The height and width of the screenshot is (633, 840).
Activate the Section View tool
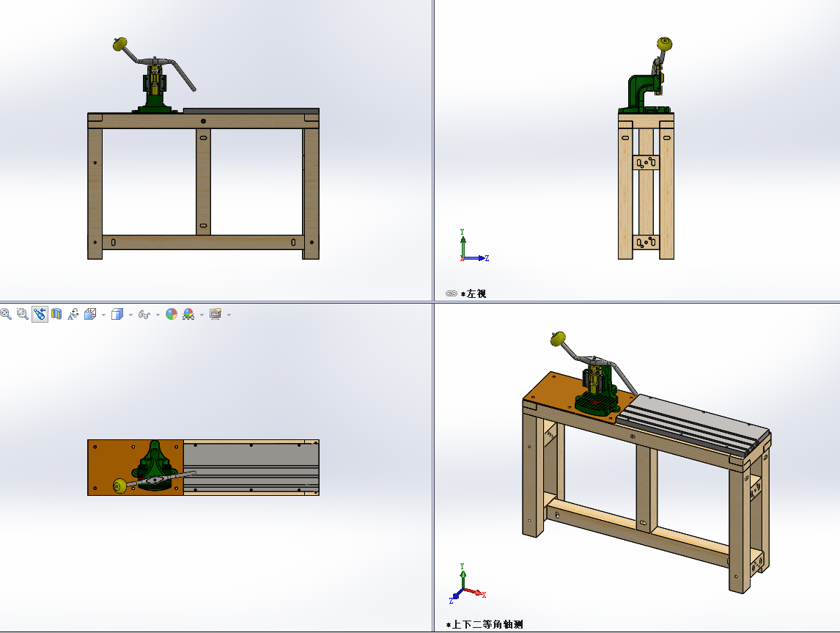(x=56, y=314)
